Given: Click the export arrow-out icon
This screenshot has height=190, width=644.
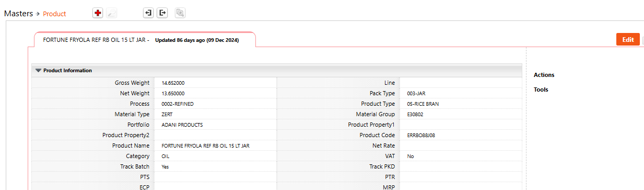Looking at the screenshot, I should pos(162,13).
